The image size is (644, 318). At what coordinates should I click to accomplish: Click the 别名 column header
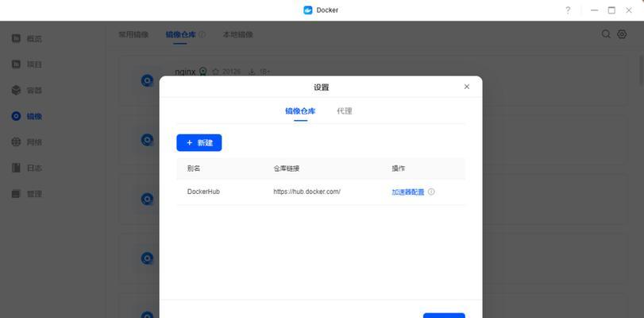[194, 169]
